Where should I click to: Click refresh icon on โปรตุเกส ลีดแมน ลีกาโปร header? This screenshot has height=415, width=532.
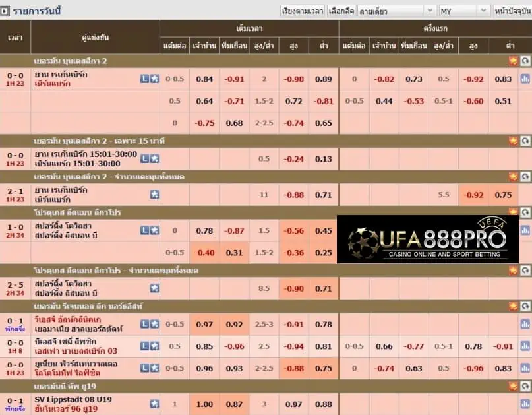[x=525, y=212]
